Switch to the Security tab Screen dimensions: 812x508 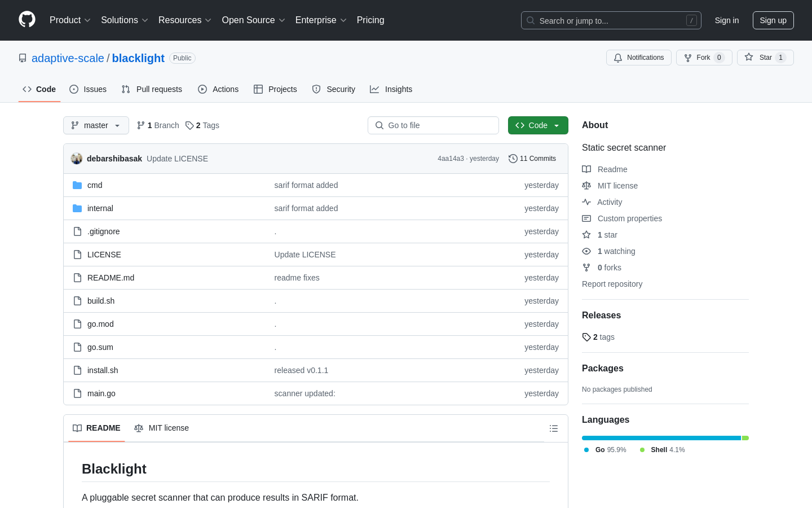(334, 89)
